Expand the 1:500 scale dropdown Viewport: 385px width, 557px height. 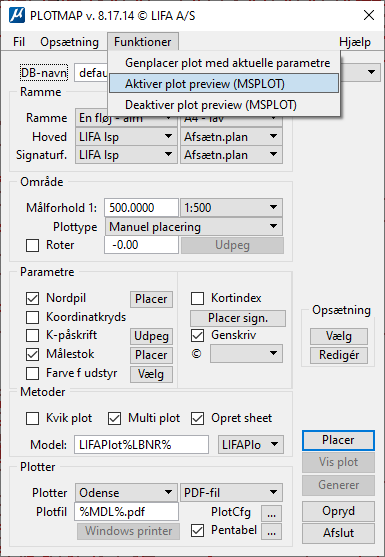pos(232,207)
